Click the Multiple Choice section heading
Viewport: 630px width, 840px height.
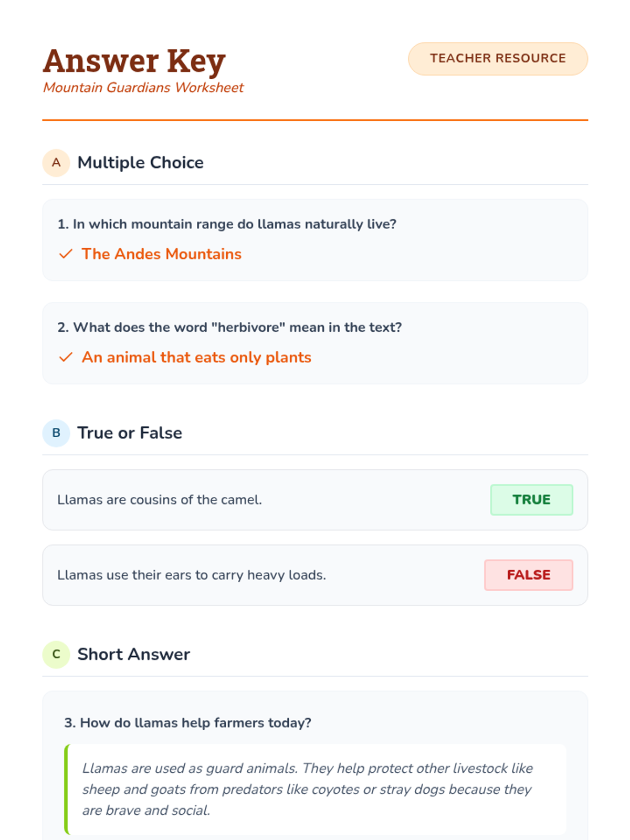(140, 163)
